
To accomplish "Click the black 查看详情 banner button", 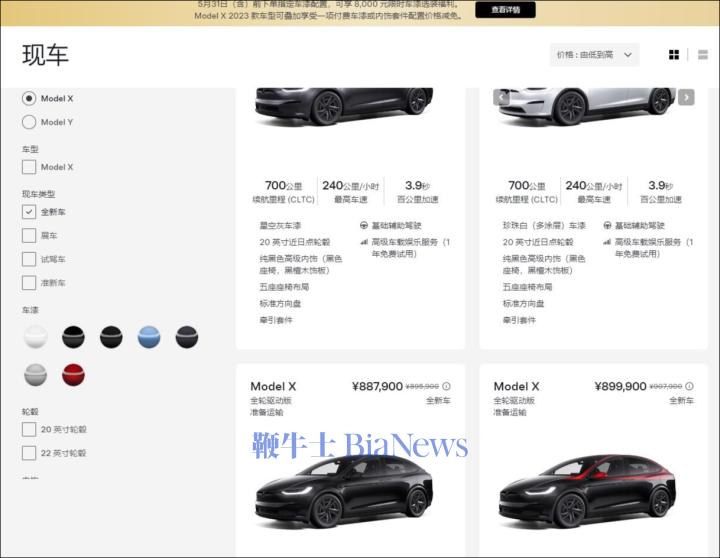I will point(505,10).
